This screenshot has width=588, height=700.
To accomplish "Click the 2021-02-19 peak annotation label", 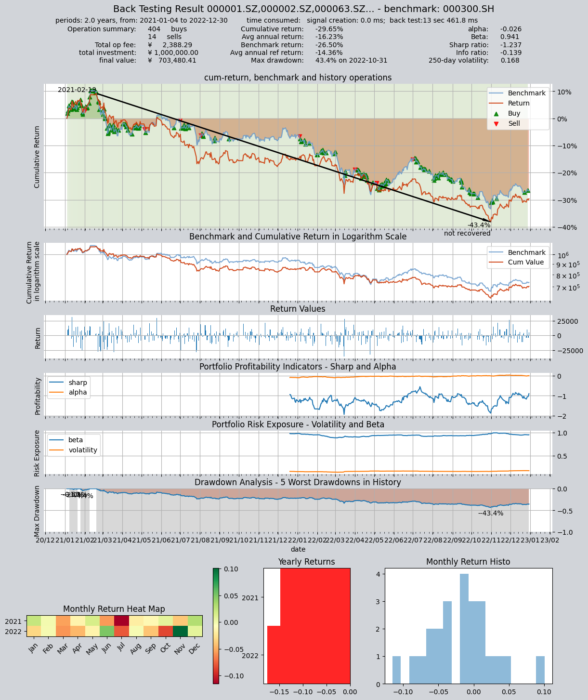I will (x=77, y=90).
